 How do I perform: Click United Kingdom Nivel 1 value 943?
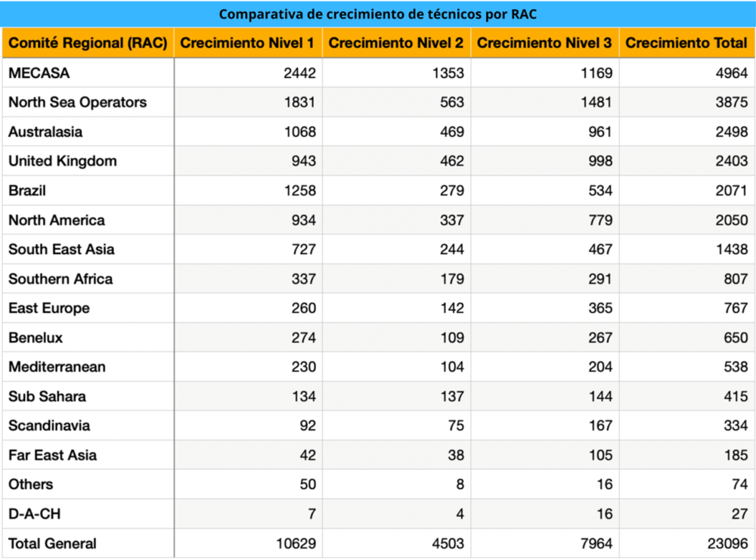(x=304, y=161)
